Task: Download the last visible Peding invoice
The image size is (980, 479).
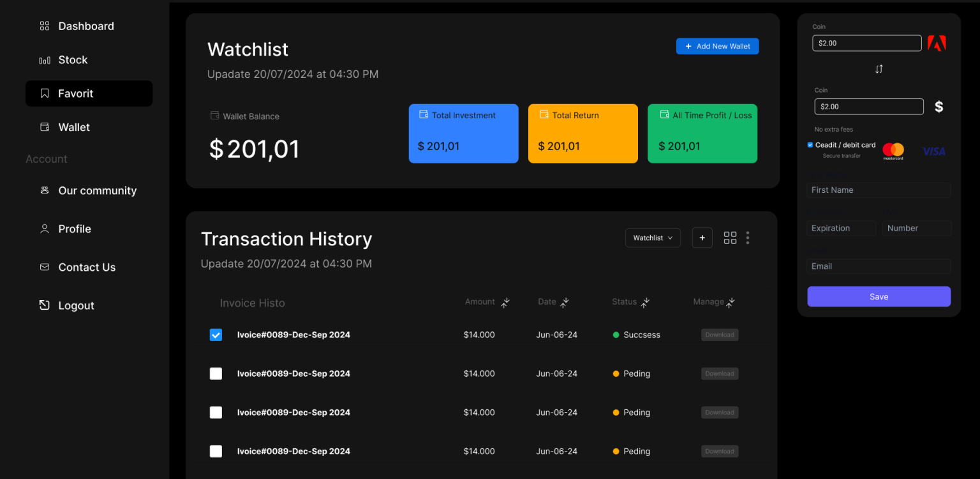Action: [x=720, y=452]
